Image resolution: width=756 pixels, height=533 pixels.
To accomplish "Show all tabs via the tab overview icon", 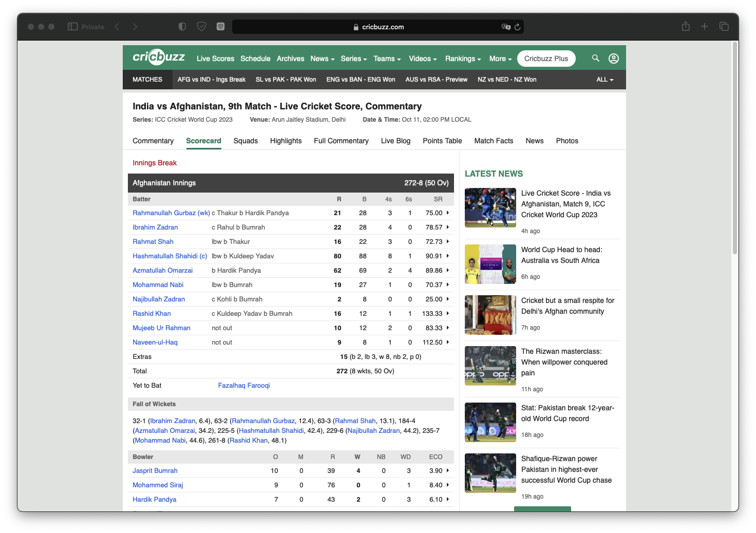I will (724, 26).
